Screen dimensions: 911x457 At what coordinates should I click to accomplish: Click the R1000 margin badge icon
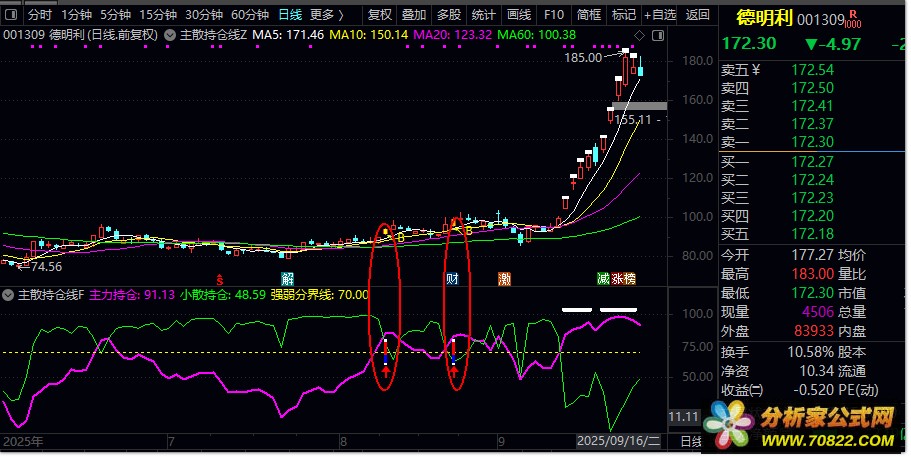pos(853,19)
